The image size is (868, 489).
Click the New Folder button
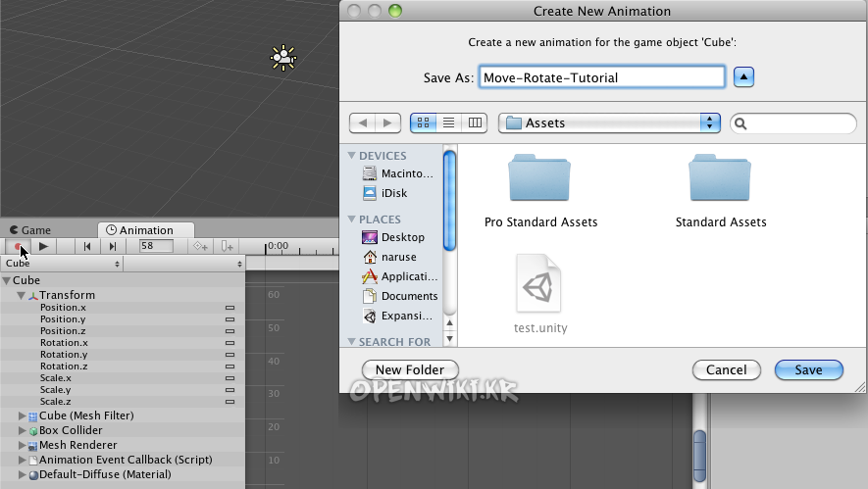coord(410,370)
